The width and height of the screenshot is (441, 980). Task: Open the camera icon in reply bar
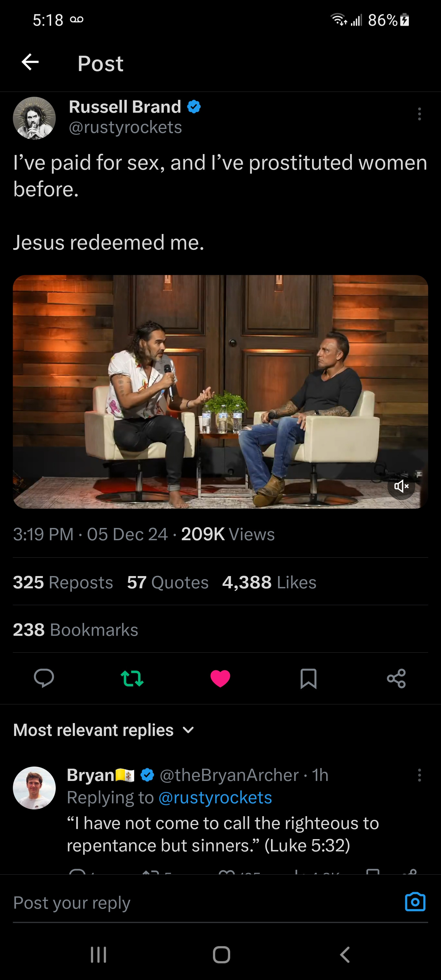coord(415,902)
